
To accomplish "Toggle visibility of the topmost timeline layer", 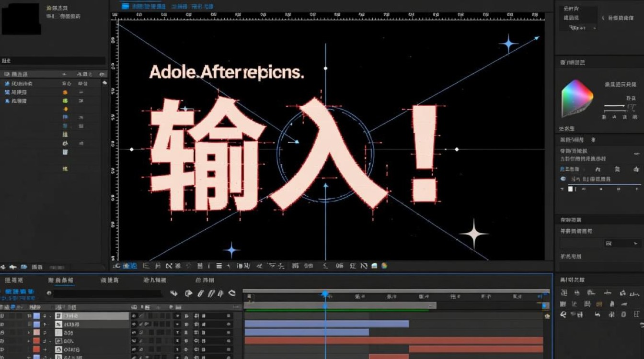I will pos(3,314).
